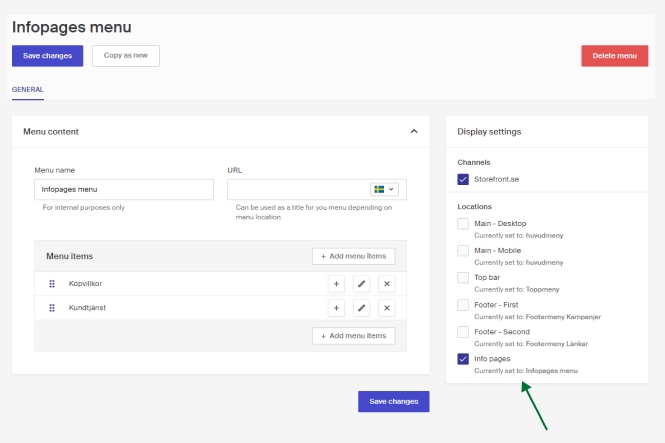
Task: Click the red Delete menu button
Action: [x=614, y=56]
